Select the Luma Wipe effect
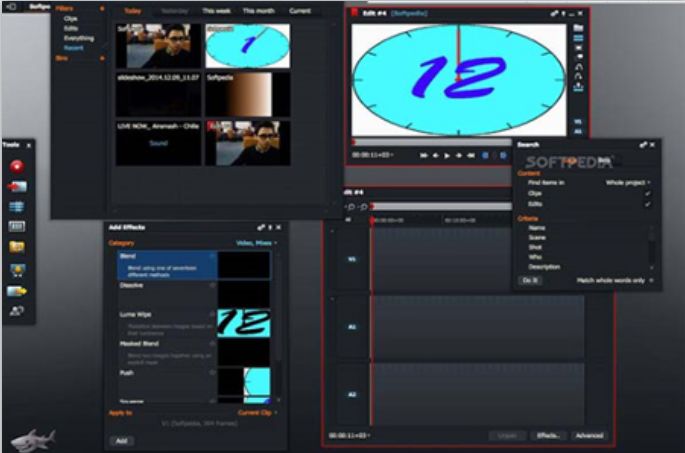Viewport: 685px width, 453px height. (x=195, y=323)
